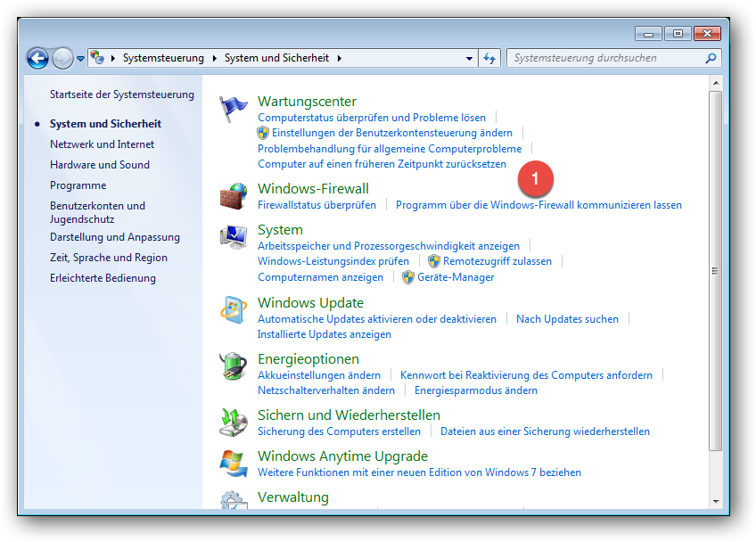Click Nach Updates suchen
756x542 pixels.
pos(568,319)
